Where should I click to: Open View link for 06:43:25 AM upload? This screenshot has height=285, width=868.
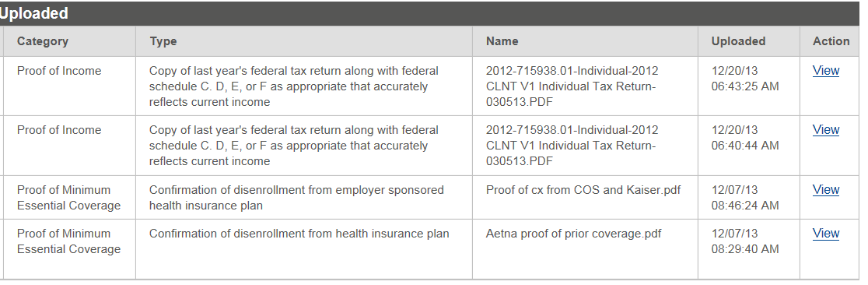click(x=825, y=71)
